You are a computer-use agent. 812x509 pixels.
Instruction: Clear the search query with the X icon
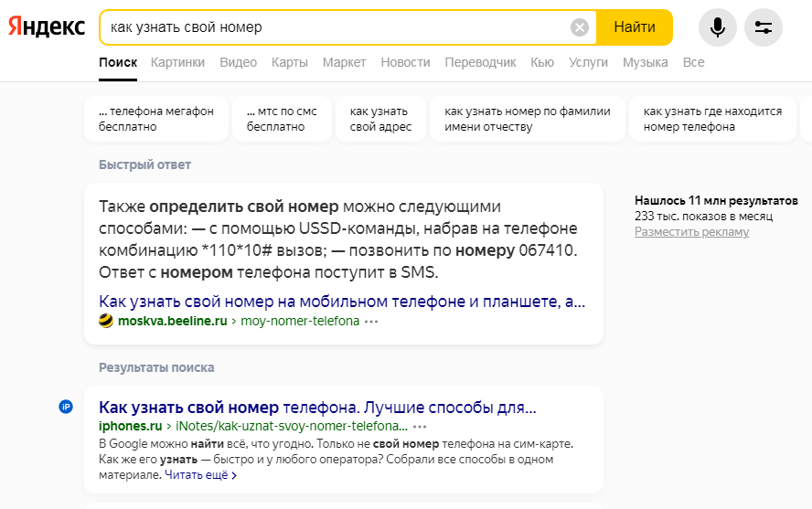(x=580, y=27)
